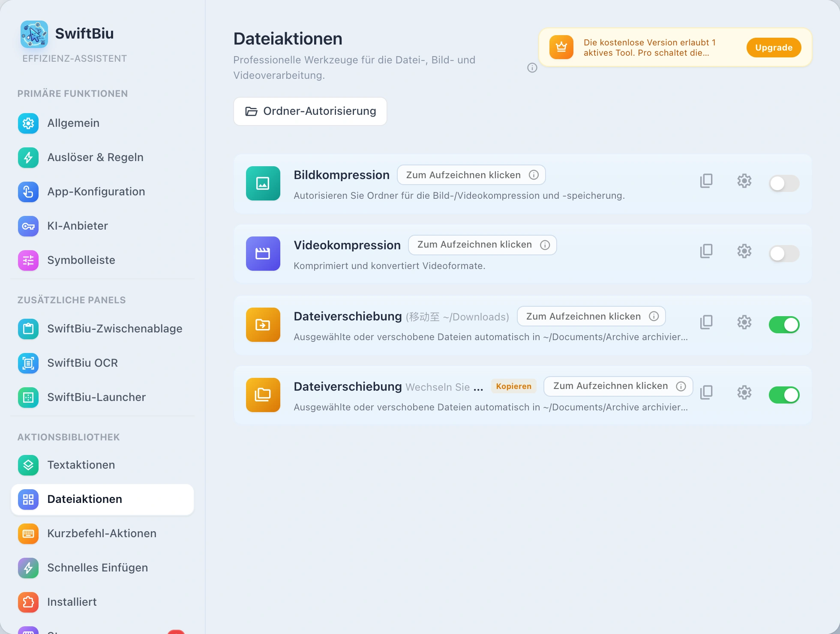Click 'Komprimiert und konvertiert Videoformate.' text
Screen dimensions: 840x634
click(390, 266)
